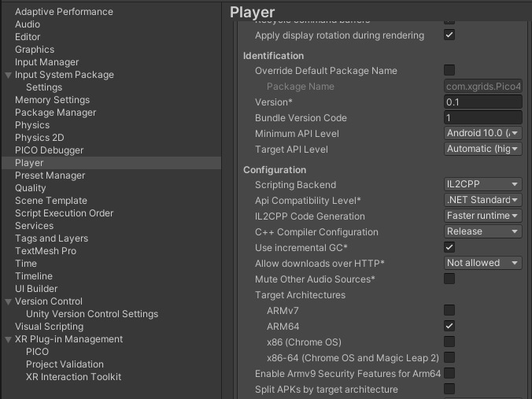Screen dimensions: 532x399
Task: Select Visual Scripting settings
Action: [x=50, y=326]
